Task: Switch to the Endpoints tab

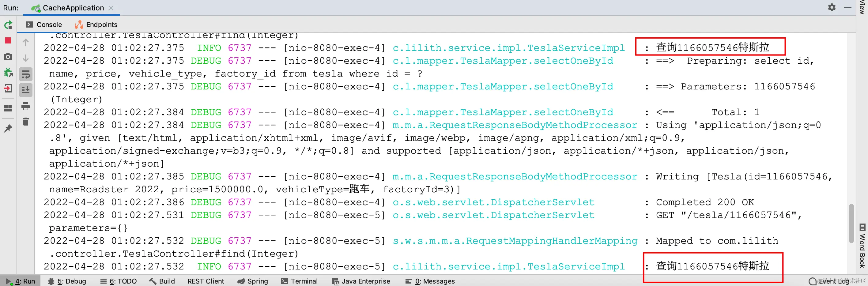Action: point(96,24)
